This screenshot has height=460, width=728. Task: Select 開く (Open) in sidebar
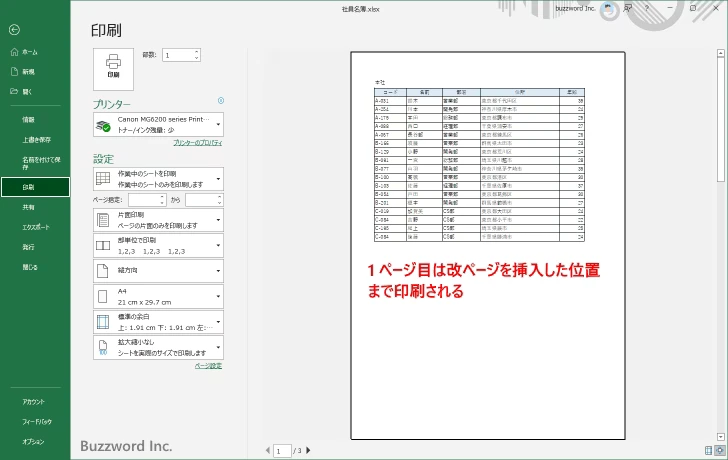(x=21, y=91)
